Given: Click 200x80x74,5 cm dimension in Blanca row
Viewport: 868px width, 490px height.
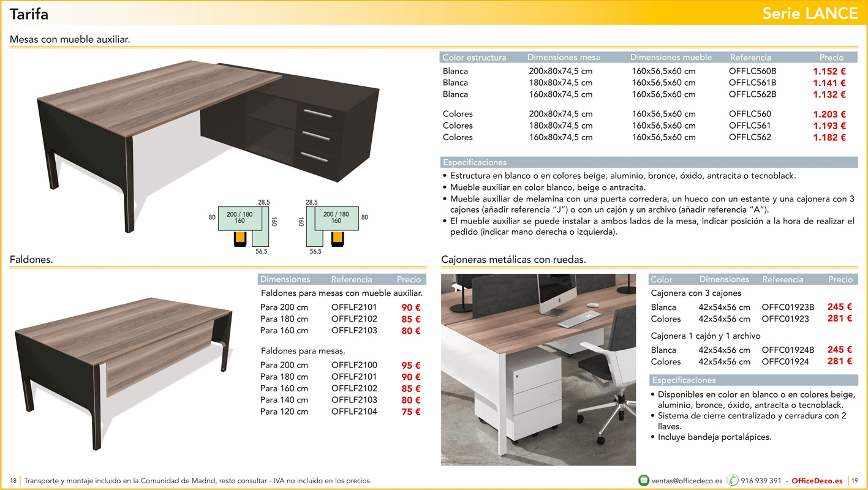Looking at the screenshot, I should click(x=560, y=71).
